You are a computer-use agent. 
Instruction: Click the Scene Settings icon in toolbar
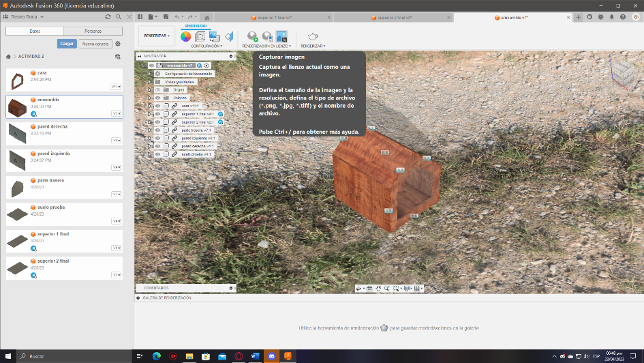click(200, 37)
